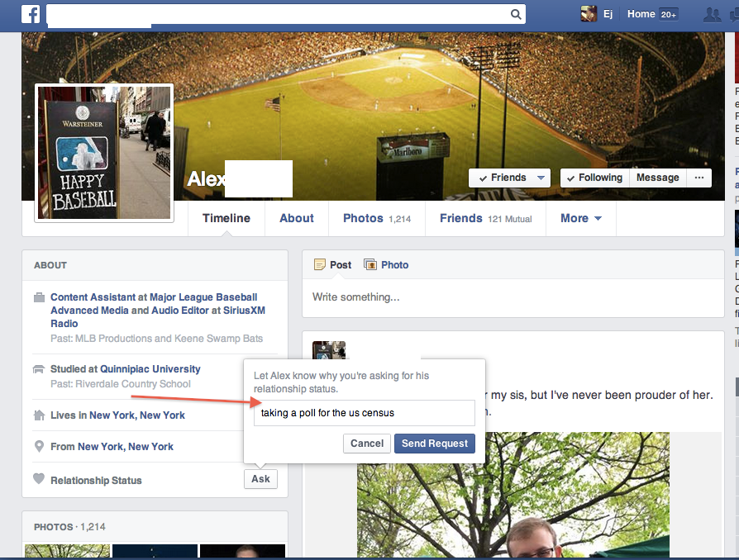Click Send Request button
739x560 pixels.
435,444
